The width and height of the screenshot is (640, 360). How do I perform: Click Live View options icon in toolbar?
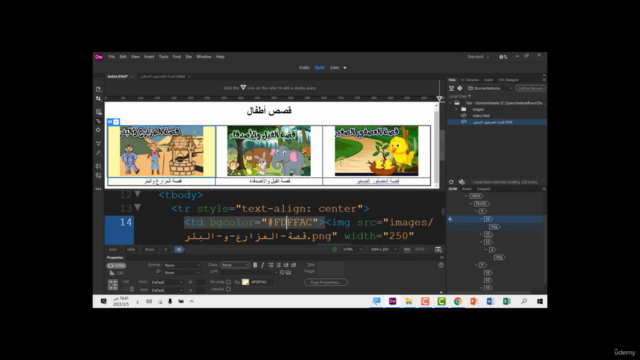[98, 112]
